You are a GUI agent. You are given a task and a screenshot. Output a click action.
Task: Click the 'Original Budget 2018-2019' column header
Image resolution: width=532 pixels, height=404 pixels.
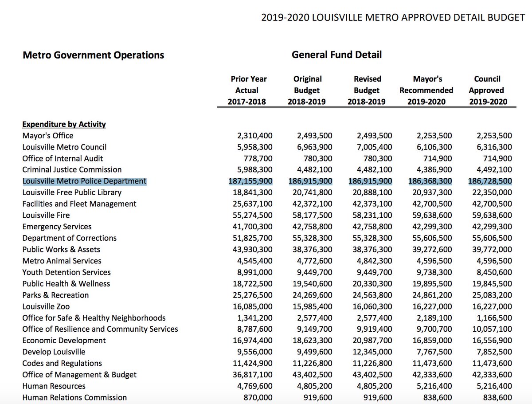(306, 90)
